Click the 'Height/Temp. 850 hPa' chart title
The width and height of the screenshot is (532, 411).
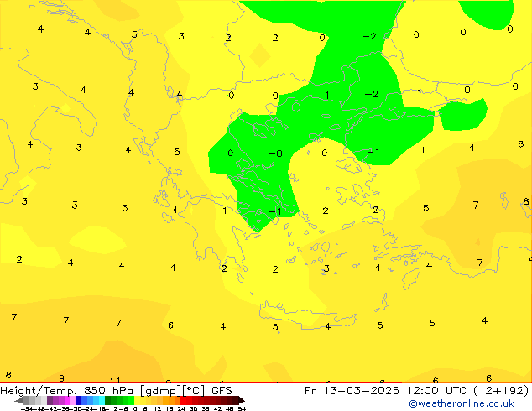[x=66, y=391]
